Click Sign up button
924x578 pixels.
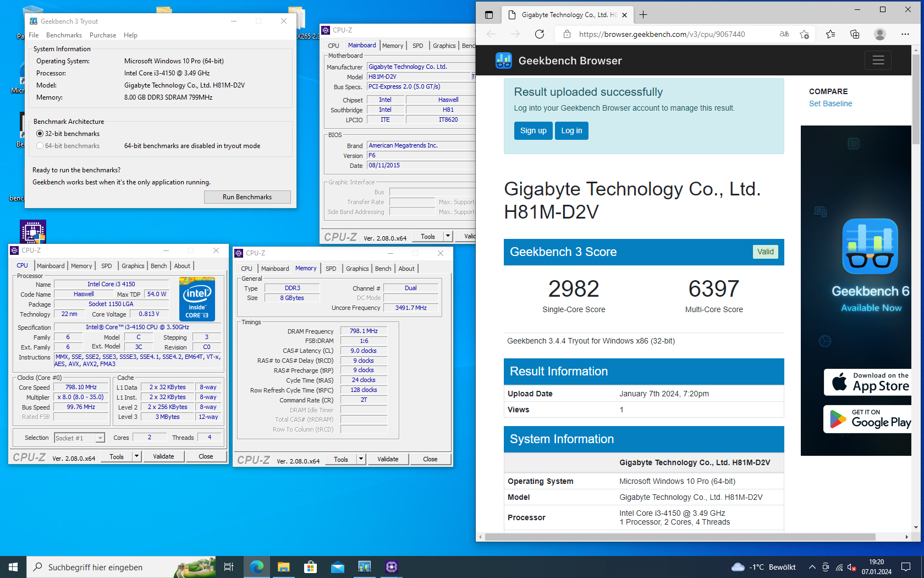click(533, 130)
